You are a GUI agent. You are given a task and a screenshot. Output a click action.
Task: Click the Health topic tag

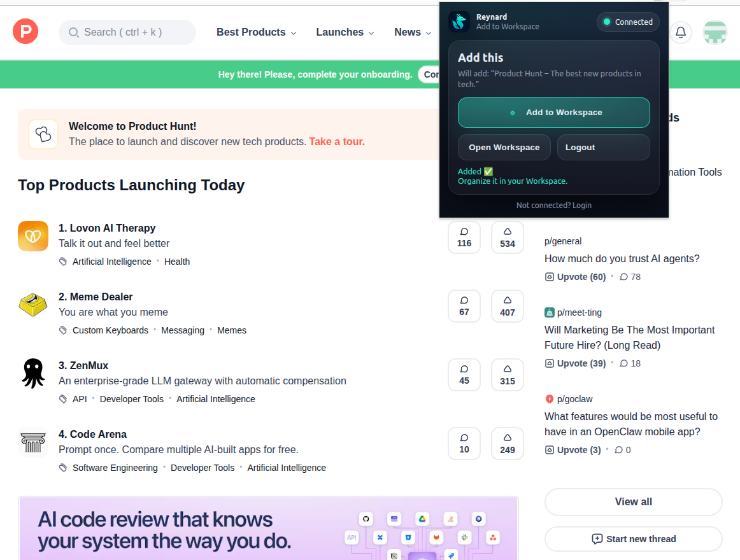177,262
